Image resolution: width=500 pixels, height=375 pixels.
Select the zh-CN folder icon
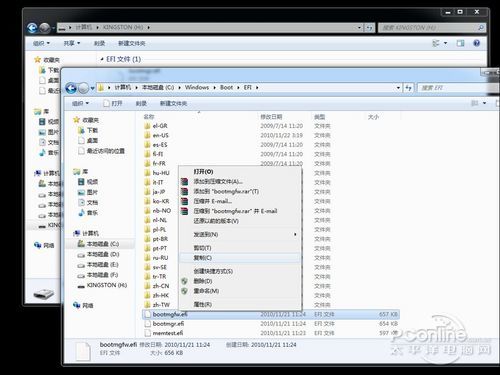147,286
